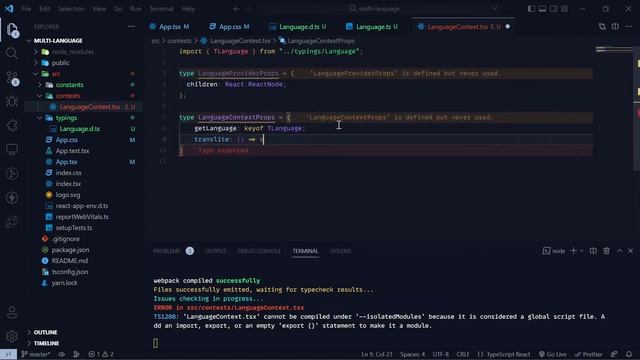Click Go Live in the status bar

553,354
